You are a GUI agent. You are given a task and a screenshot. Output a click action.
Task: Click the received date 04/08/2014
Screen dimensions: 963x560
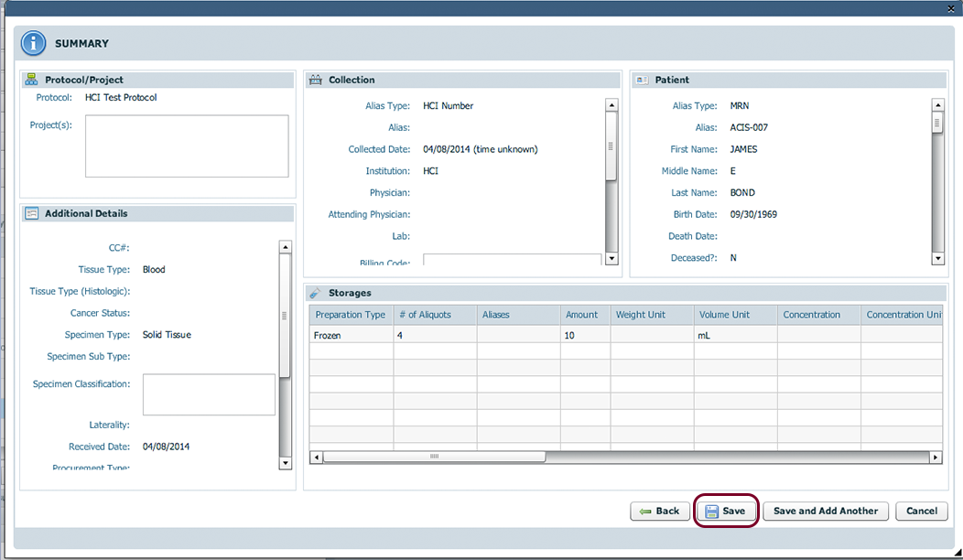click(x=166, y=447)
